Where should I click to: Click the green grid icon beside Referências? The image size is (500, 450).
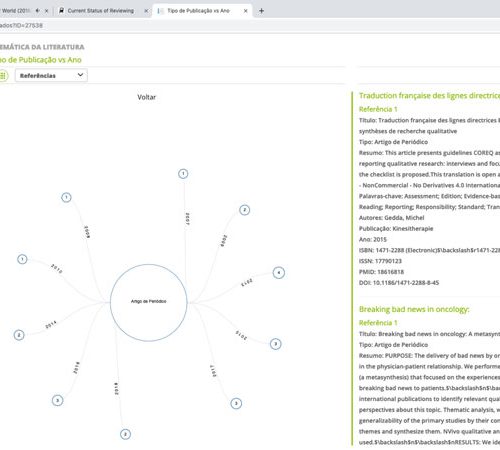pos(3,75)
